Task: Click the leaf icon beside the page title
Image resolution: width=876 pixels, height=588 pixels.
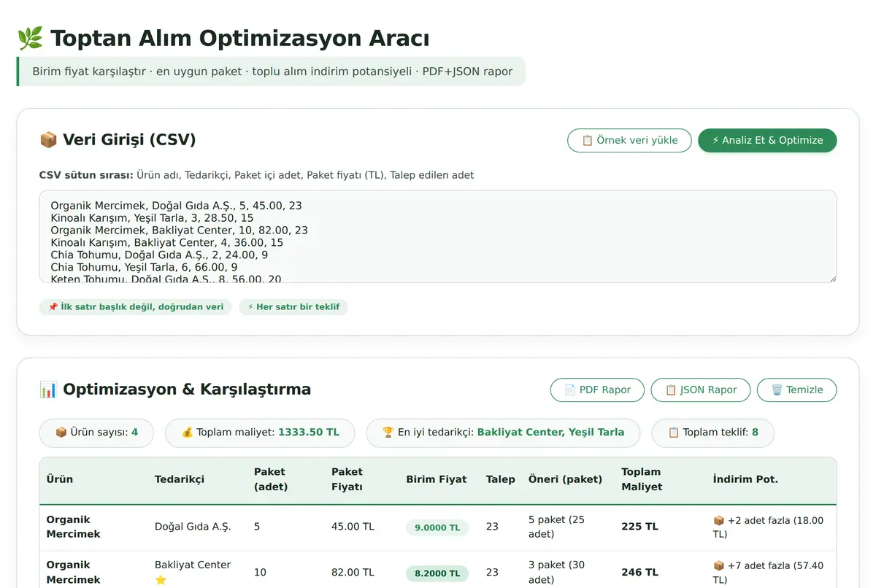Action: (x=30, y=38)
